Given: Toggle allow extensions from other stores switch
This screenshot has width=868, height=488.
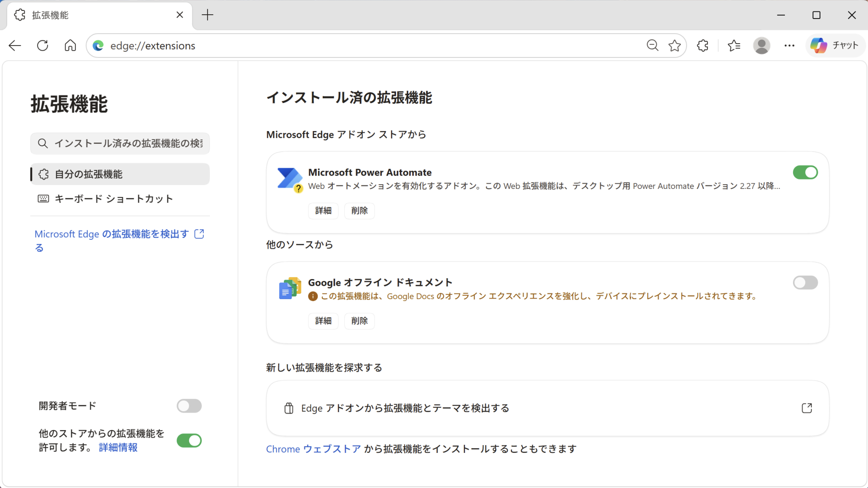Looking at the screenshot, I should (x=189, y=441).
